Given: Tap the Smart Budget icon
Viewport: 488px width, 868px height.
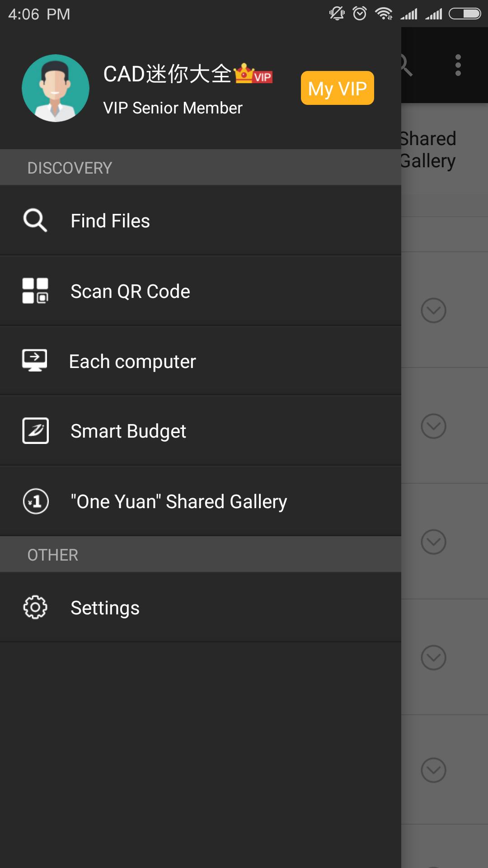Looking at the screenshot, I should [x=36, y=431].
